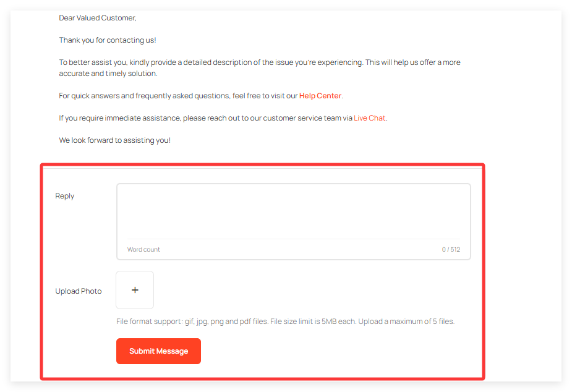The height and width of the screenshot is (392, 572).
Task: Click the "If you require immediate assistance" text
Action: (x=205, y=118)
